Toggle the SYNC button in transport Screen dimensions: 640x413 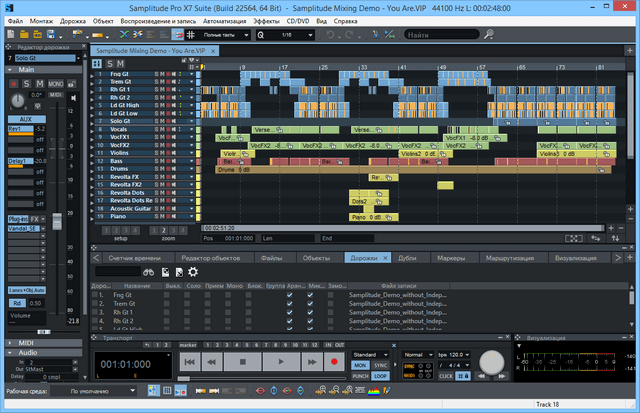(x=380, y=366)
